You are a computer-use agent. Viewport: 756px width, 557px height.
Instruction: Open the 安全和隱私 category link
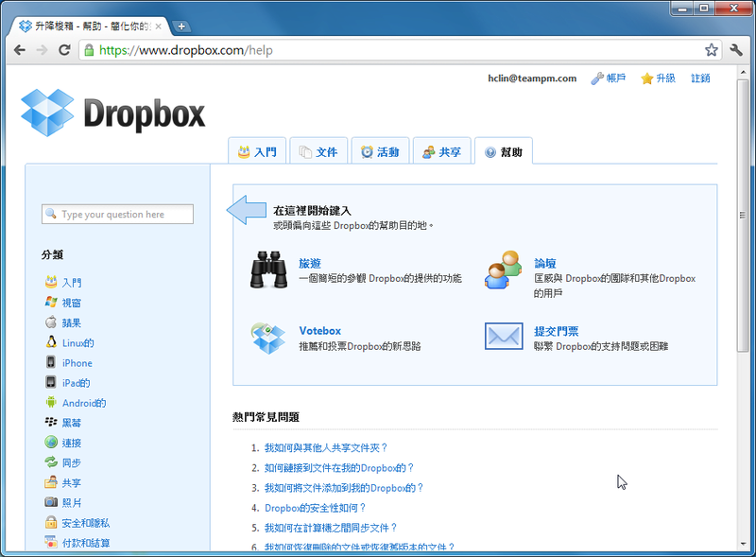point(86,523)
